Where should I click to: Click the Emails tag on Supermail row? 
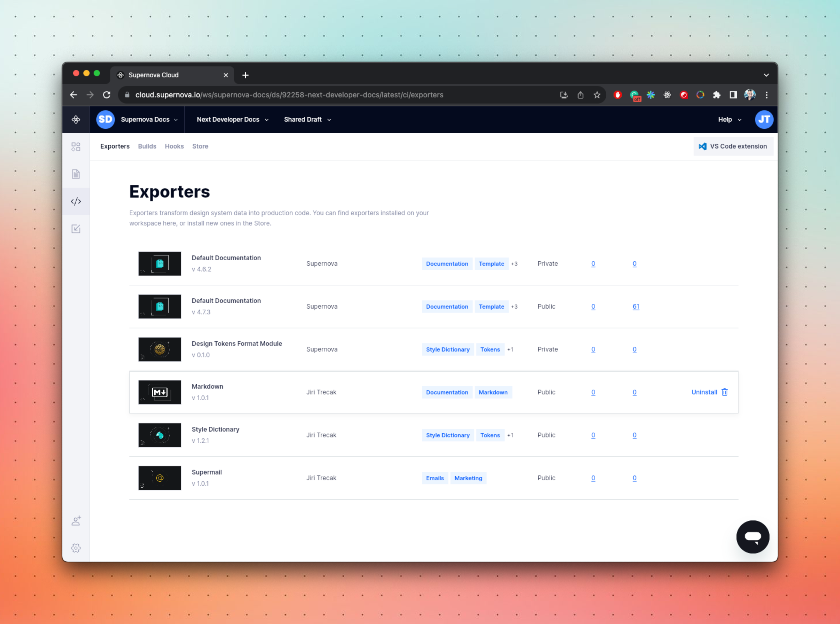point(435,478)
